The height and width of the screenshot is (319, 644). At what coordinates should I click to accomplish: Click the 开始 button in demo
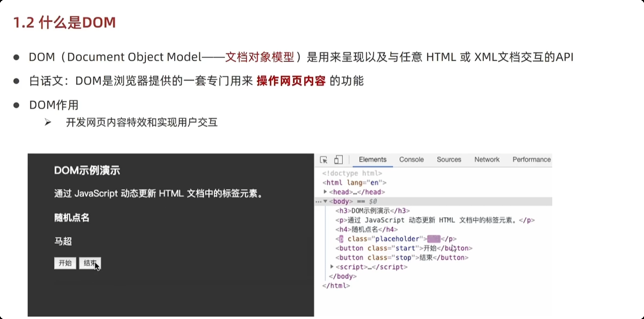pos(65,263)
